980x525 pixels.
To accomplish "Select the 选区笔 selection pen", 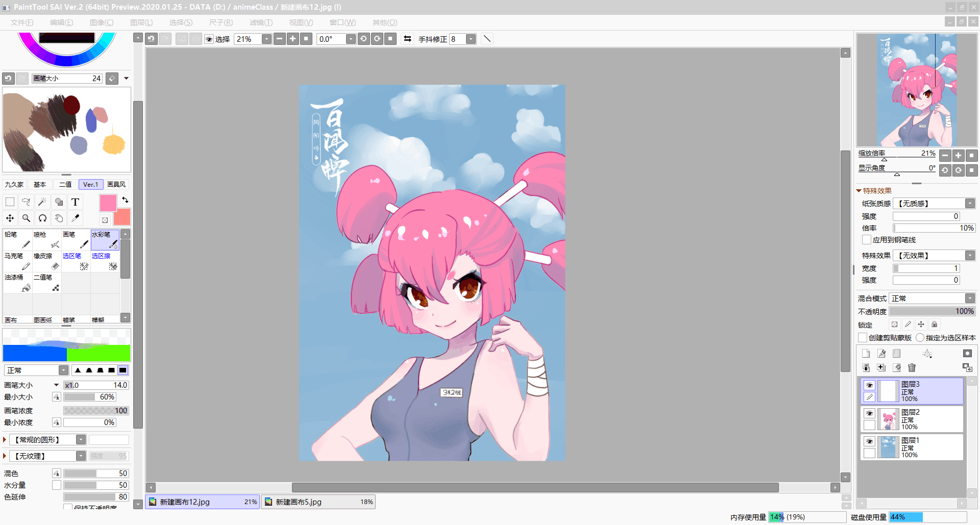I will tap(76, 261).
